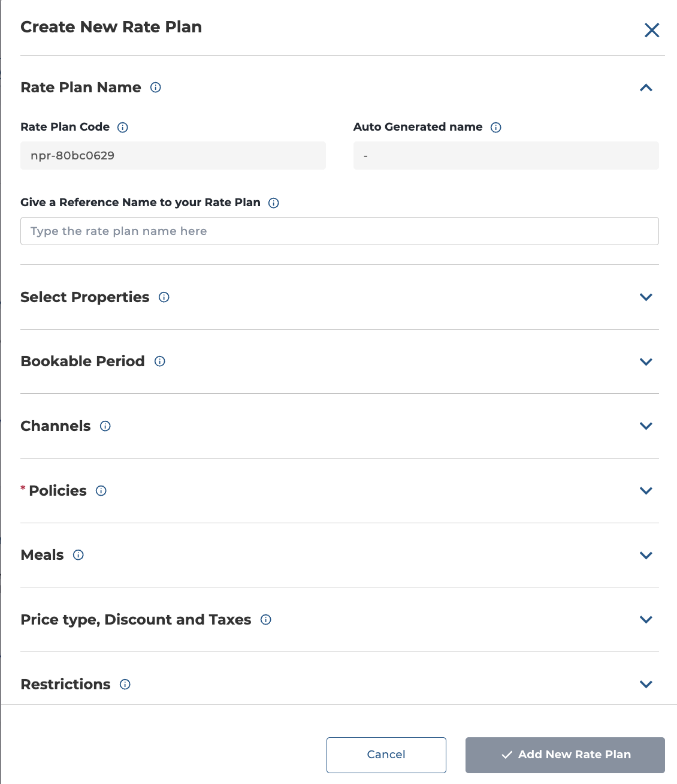
Task: Click Add New Rate Plan button
Action: pyautogui.click(x=565, y=755)
